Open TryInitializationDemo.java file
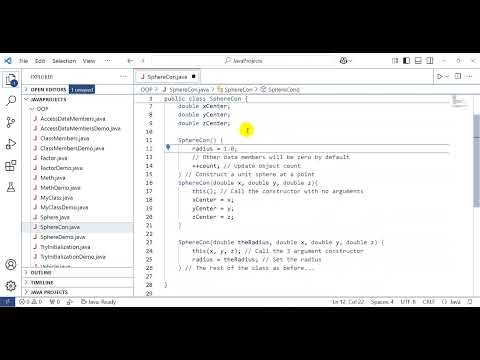The image size is (480, 360). click(x=73, y=257)
